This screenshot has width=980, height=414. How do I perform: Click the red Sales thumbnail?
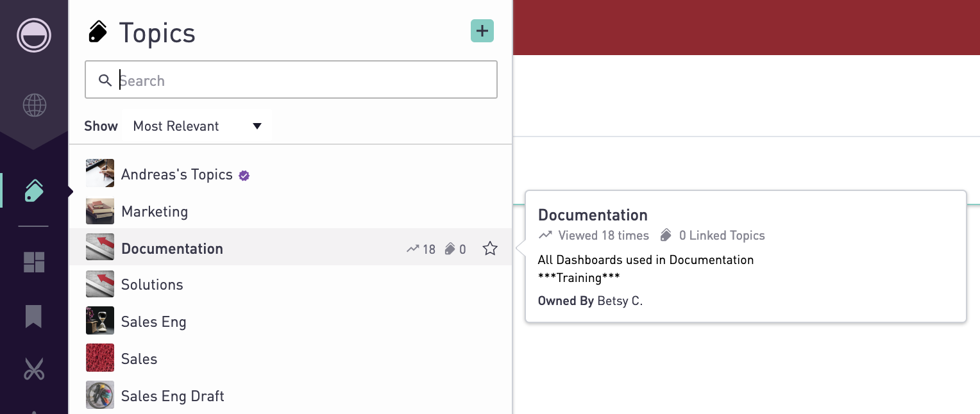coord(100,358)
